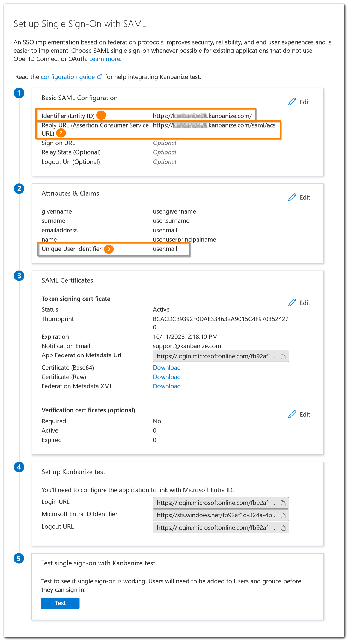Screen dimensions: 351x644
Task: Click the blue Test button
Action: click(x=60, y=603)
